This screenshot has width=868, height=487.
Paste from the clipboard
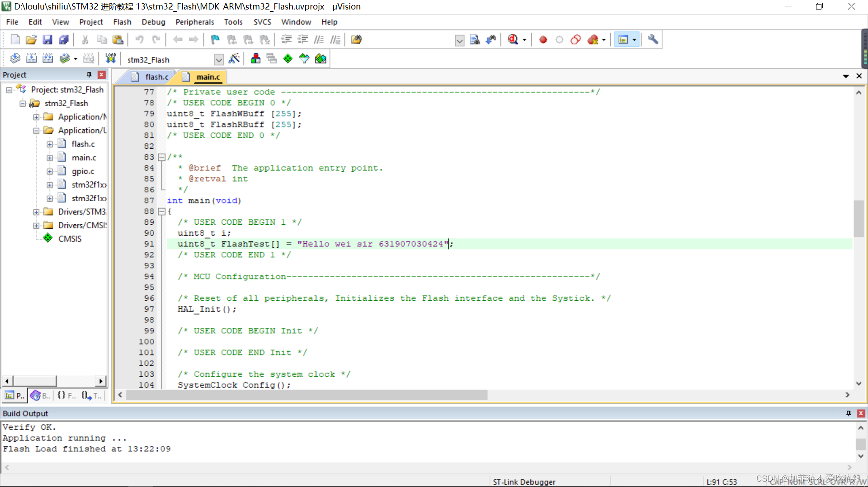point(118,39)
